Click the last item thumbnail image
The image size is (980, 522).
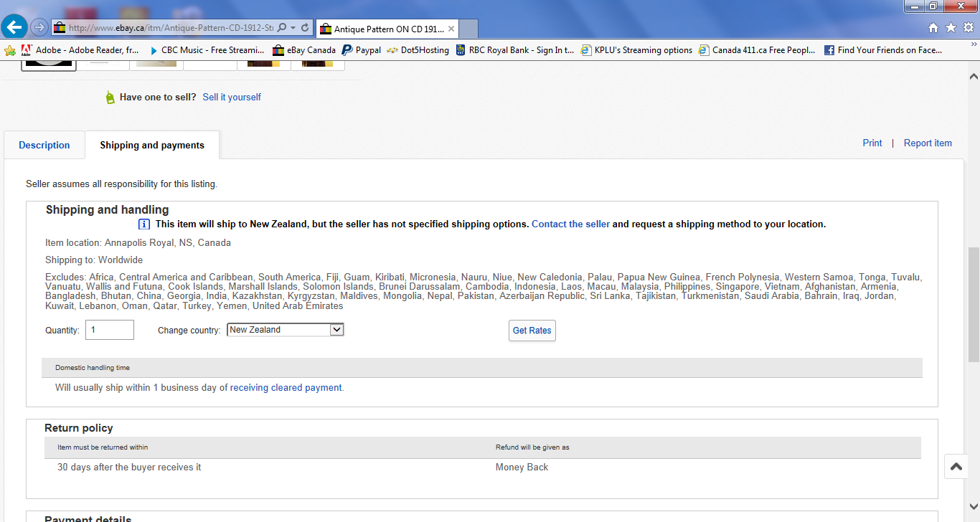[x=318, y=65]
